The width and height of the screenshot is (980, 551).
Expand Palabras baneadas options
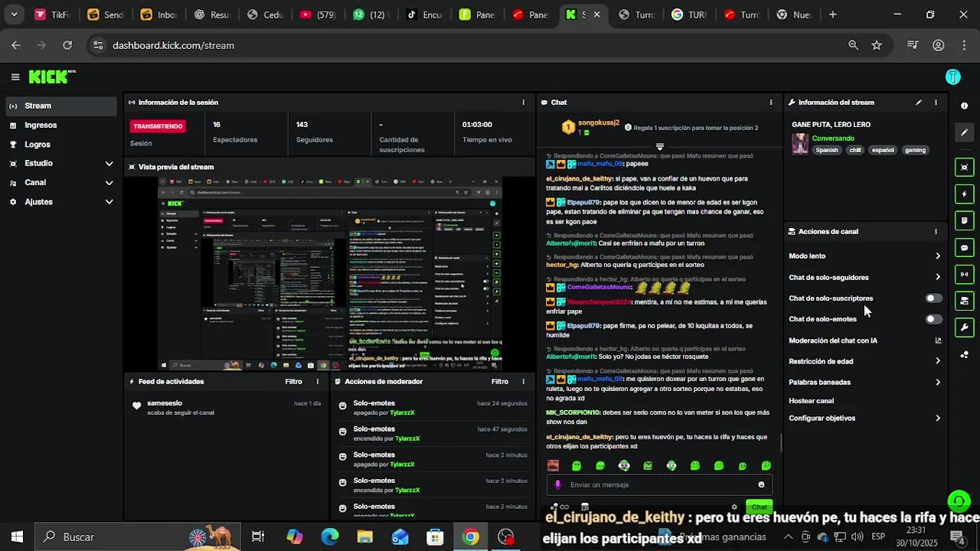(938, 382)
